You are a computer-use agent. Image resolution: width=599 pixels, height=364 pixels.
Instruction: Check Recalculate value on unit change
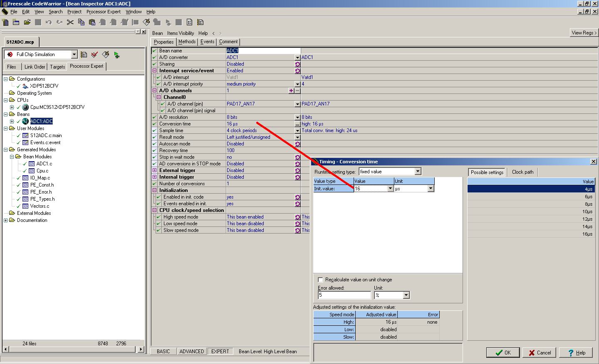(x=320, y=280)
